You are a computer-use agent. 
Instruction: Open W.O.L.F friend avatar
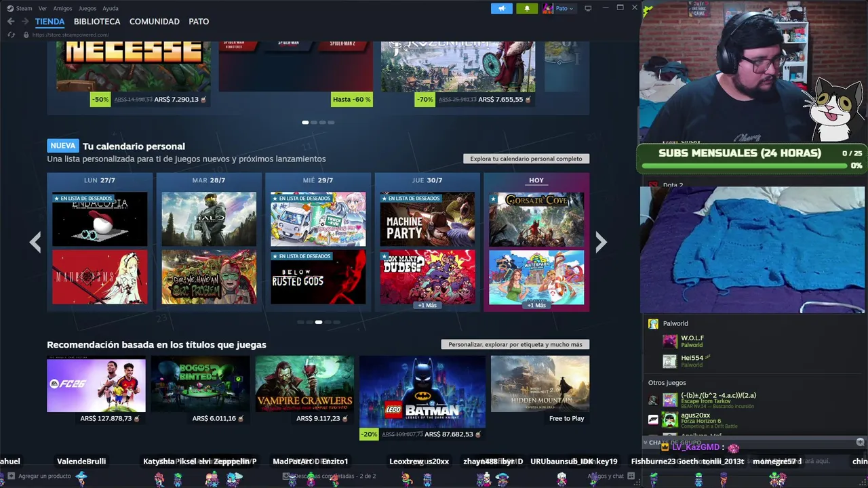click(x=670, y=341)
